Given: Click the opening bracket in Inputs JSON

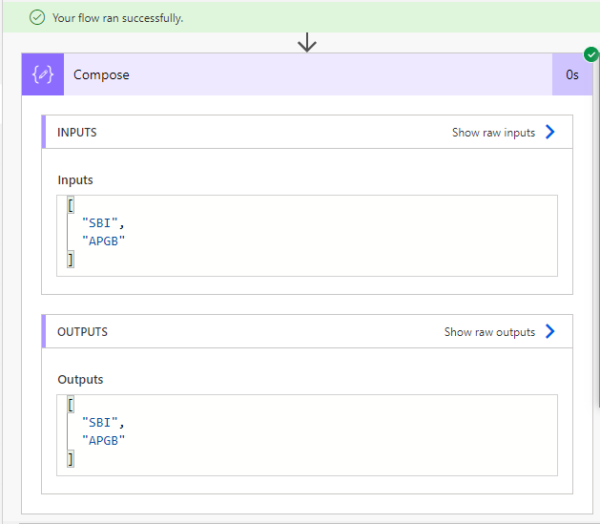Looking at the screenshot, I should [70, 205].
